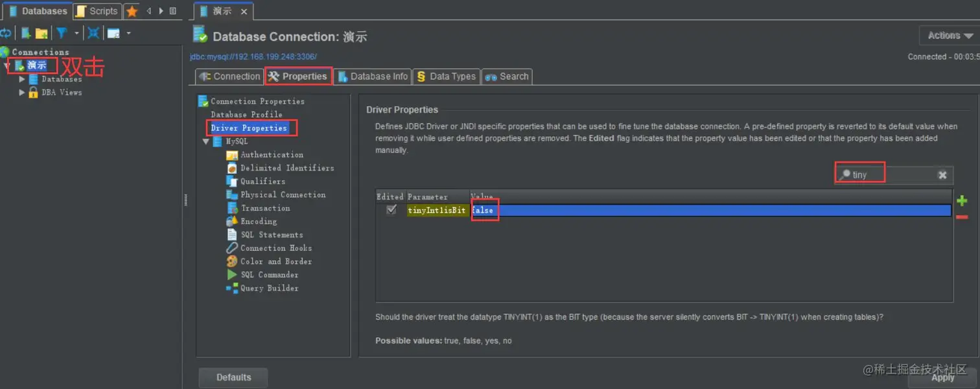Click the Defaults button
The width and height of the screenshot is (980, 389).
coord(233,377)
